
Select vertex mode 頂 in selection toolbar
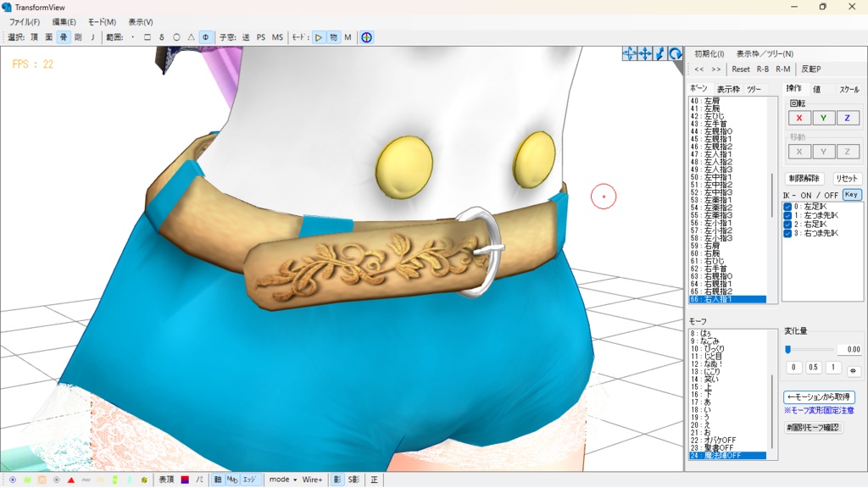pyautogui.click(x=34, y=37)
